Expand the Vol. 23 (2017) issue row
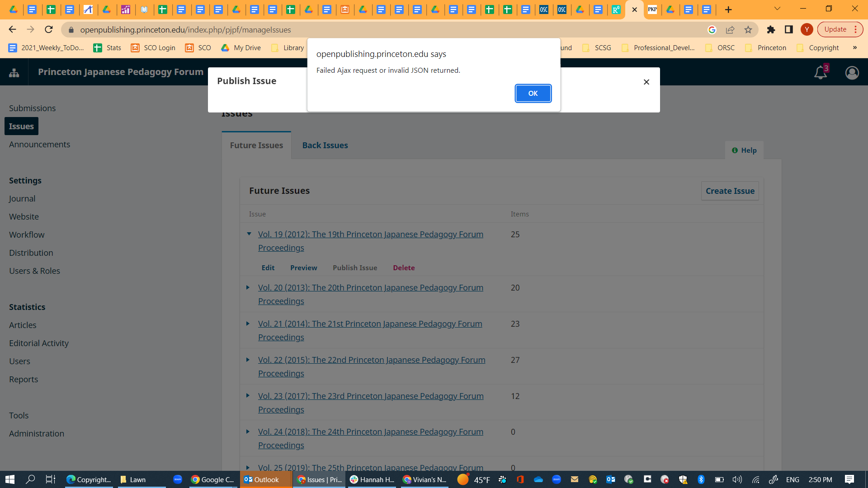The width and height of the screenshot is (868, 488). (x=248, y=395)
